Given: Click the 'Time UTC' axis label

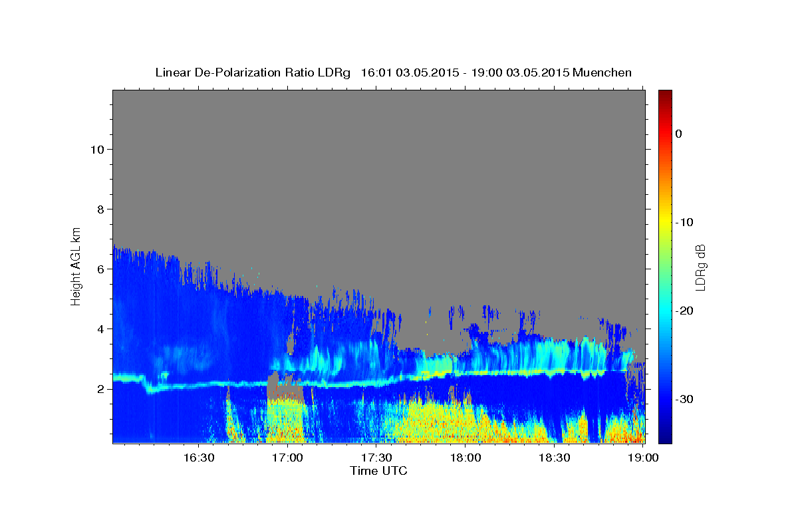Looking at the screenshot, I should coord(378,470).
